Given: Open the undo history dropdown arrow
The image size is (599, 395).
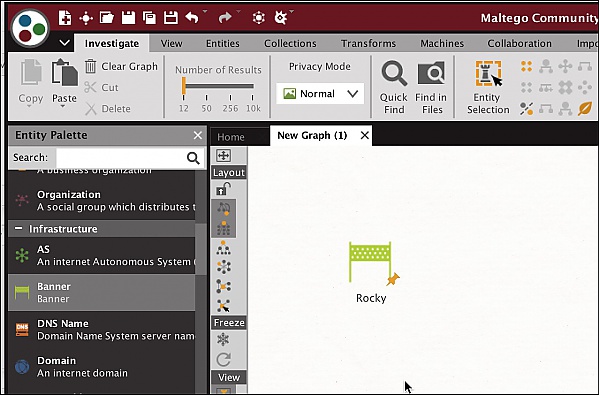Looking at the screenshot, I should point(205,11).
